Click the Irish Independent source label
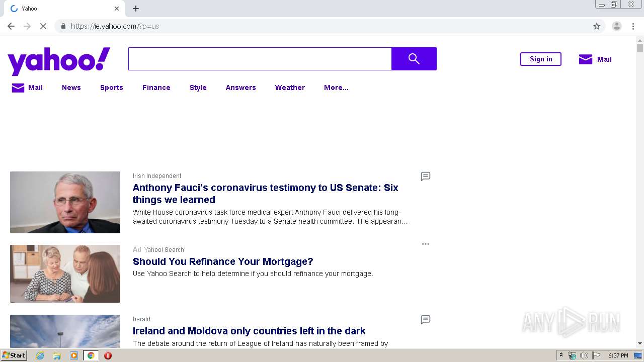Viewport: 644px width, 362px height. pyautogui.click(x=157, y=176)
